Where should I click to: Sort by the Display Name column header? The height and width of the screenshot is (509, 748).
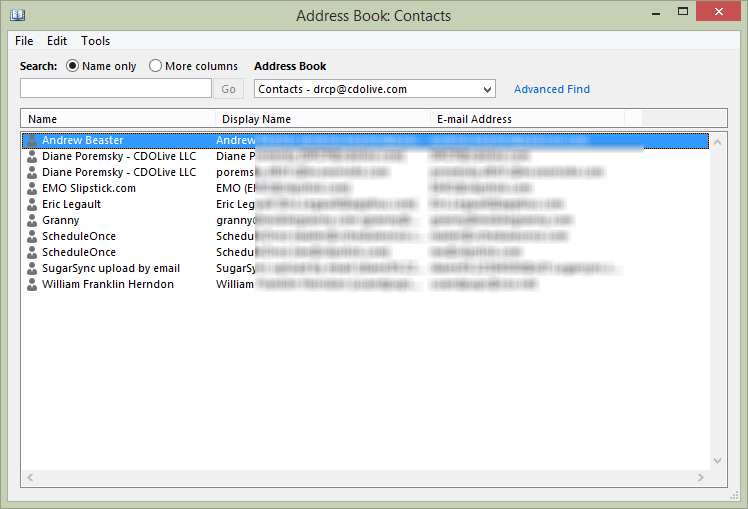point(323,119)
